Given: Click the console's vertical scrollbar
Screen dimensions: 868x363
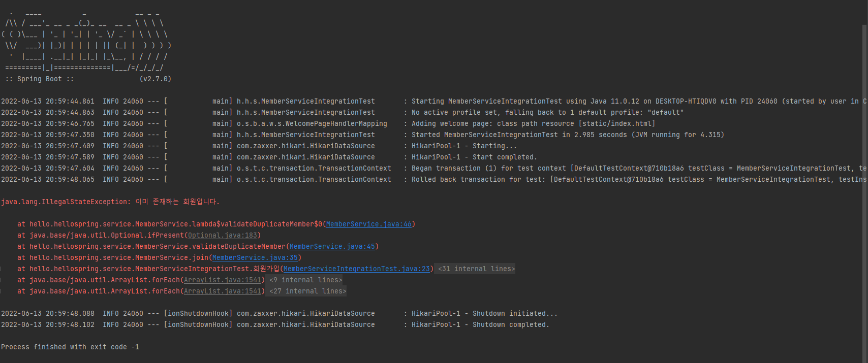Looking at the screenshot, I should coord(864,152).
